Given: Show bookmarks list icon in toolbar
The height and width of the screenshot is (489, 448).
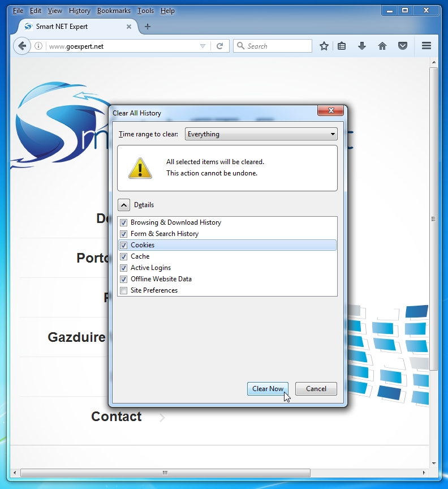Looking at the screenshot, I should point(342,46).
